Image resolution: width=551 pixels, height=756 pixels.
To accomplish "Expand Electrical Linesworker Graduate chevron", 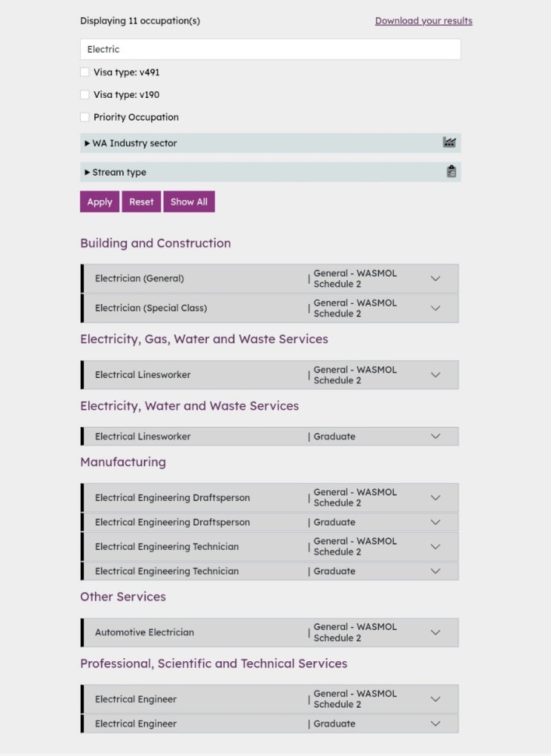I will tap(435, 437).
